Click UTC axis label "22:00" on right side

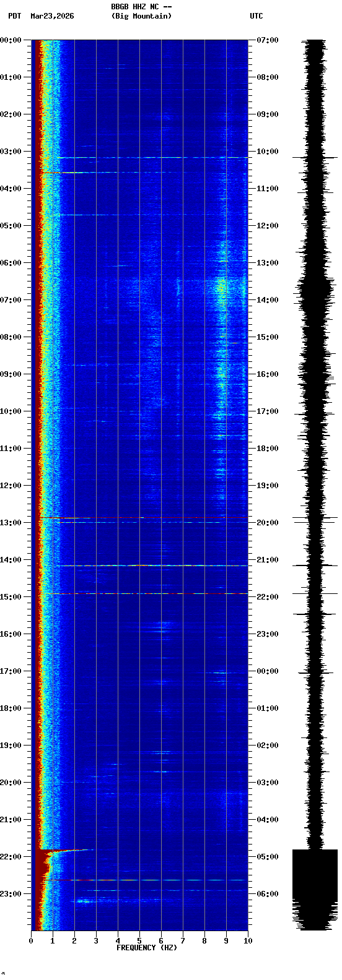tap(268, 597)
